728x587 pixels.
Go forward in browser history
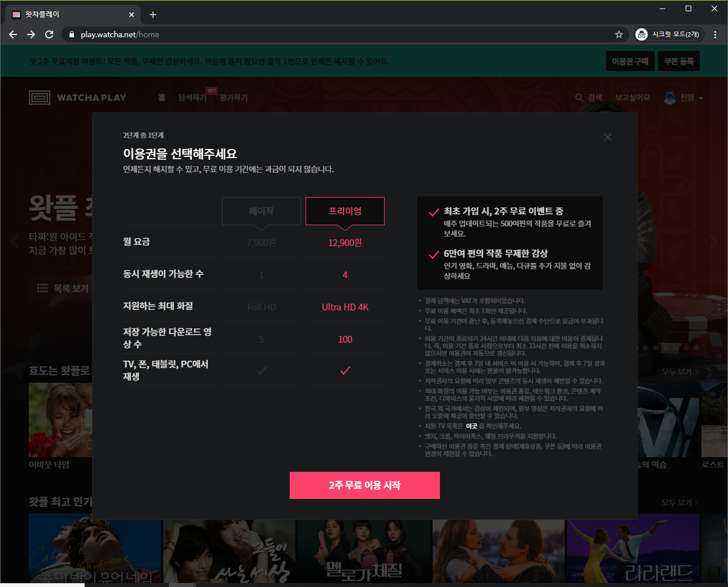coord(31,34)
